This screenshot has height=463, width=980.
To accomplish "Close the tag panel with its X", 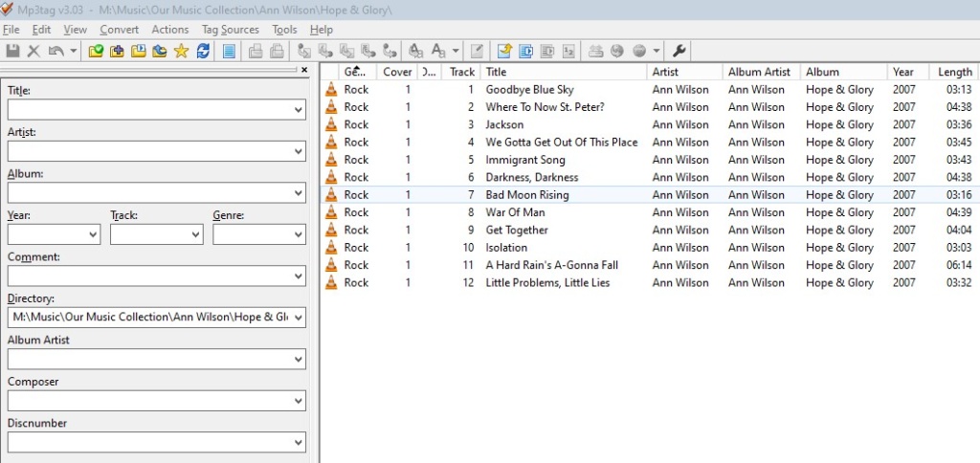I will click(x=304, y=70).
